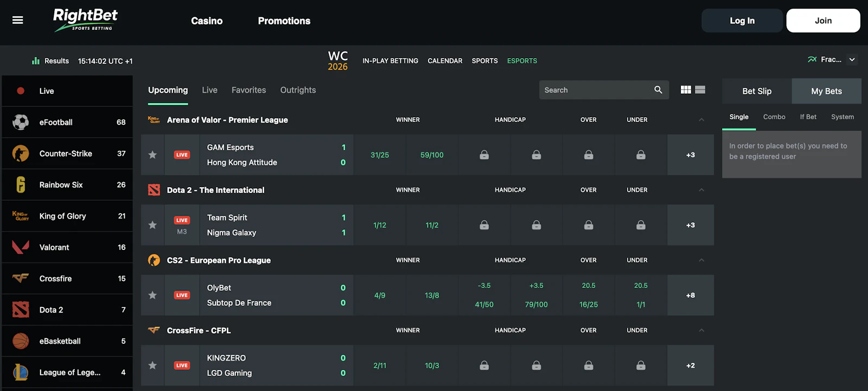This screenshot has width=868, height=391.
Task: Click the red Live dot icon
Action: point(21,91)
